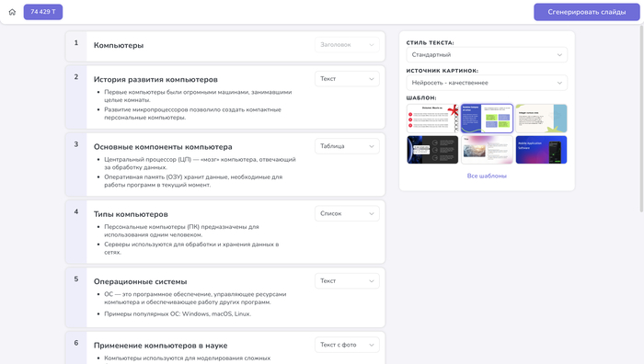Select the dark space template
The width and height of the screenshot is (644, 364).
tap(432, 150)
